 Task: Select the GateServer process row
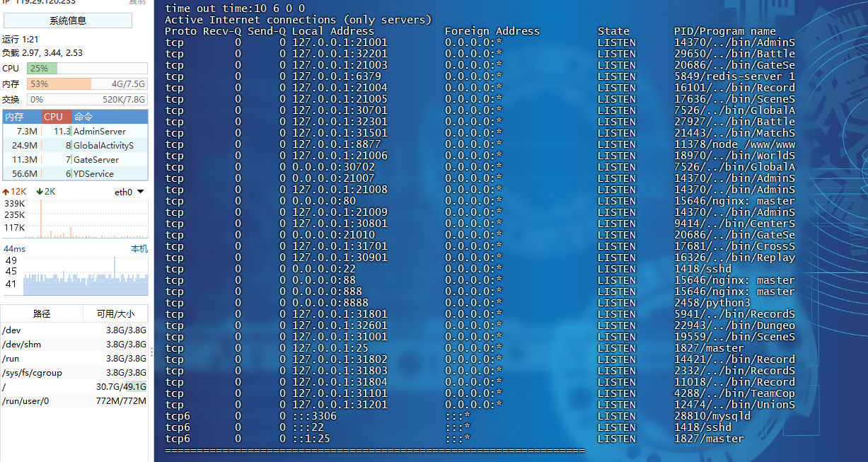coord(75,159)
